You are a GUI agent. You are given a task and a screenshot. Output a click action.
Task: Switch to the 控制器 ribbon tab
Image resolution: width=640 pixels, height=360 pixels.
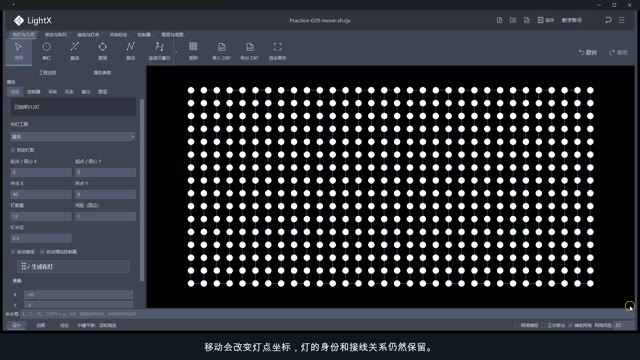pyautogui.click(x=144, y=35)
